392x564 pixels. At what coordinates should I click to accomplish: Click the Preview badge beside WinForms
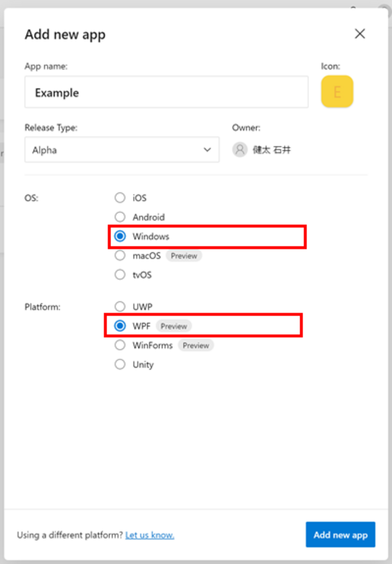196,346
